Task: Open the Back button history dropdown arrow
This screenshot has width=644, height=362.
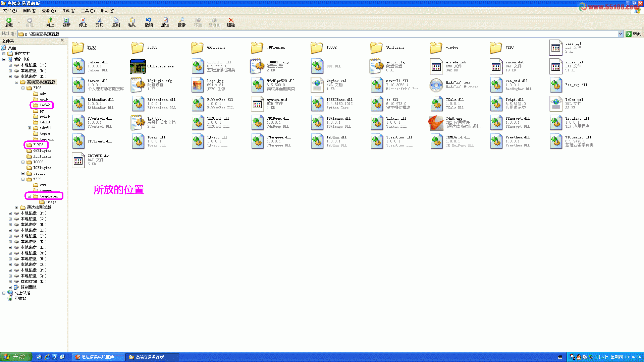Action: point(19,22)
